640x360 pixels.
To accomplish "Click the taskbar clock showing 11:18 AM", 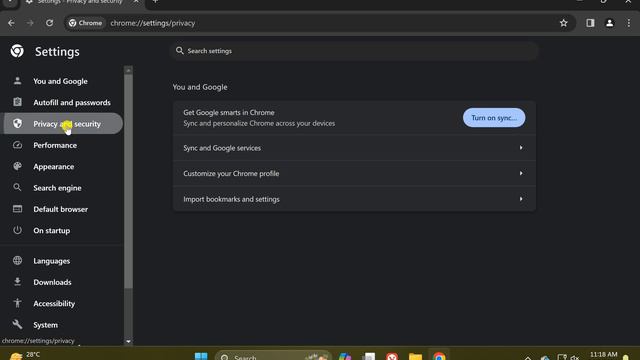I will 603,355.
